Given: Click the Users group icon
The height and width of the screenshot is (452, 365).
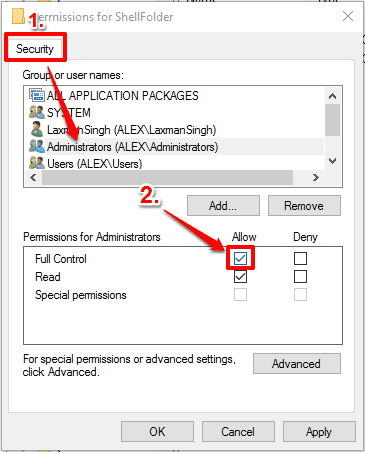Looking at the screenshot, I should coord(37,163).
